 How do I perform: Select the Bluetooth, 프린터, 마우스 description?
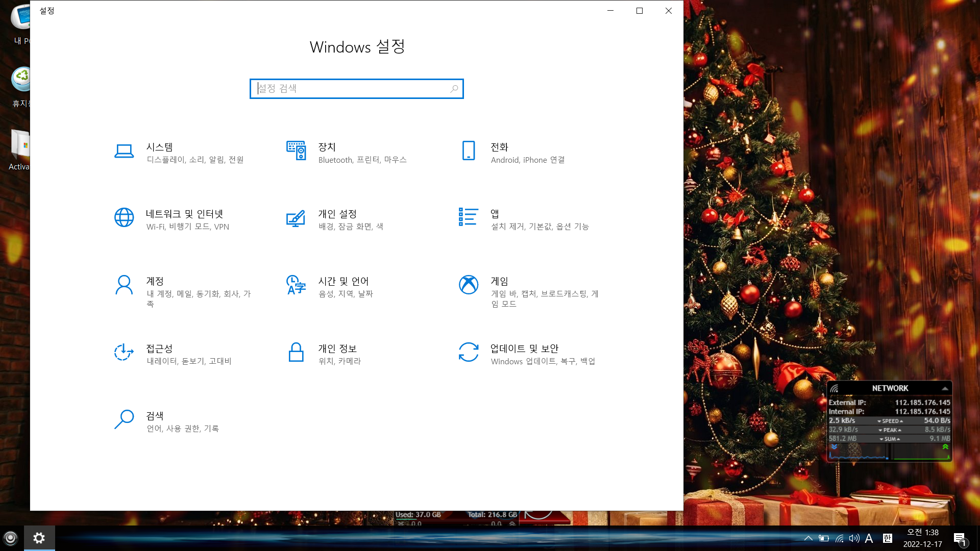[362, 160]
